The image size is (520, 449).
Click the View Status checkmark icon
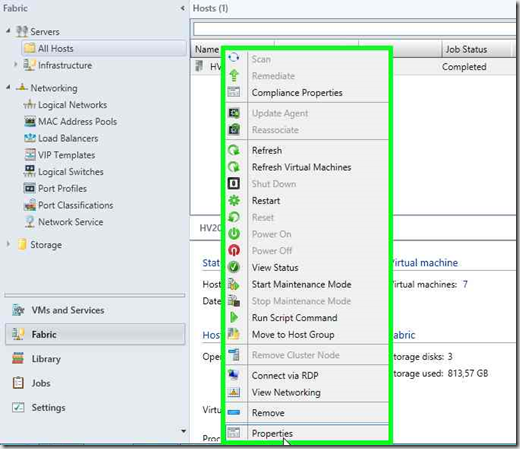click(x=234, y=267)
